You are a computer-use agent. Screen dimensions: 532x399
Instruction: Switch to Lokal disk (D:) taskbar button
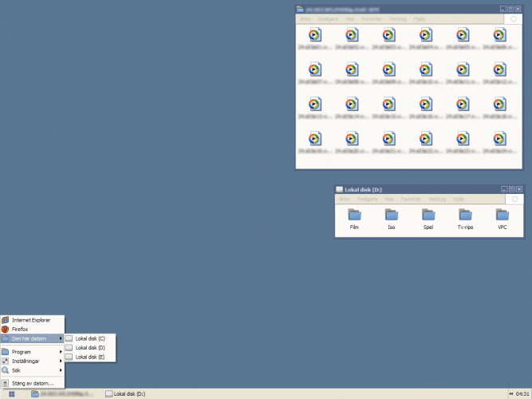tap(126, 393)
